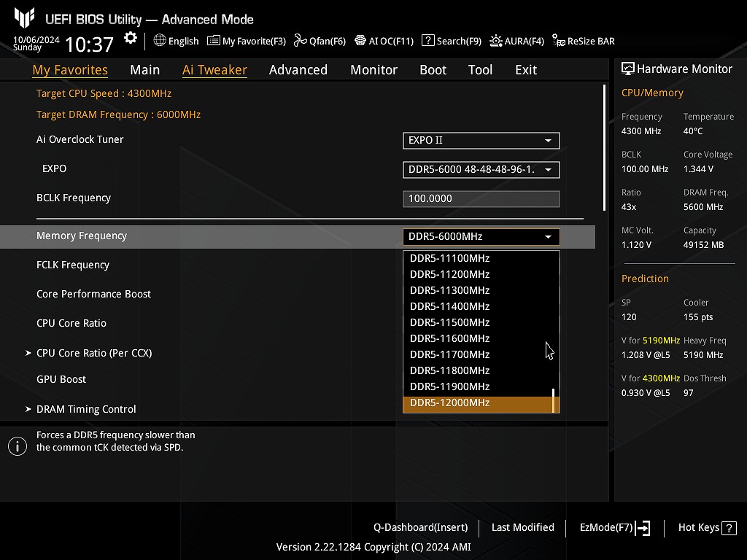747x560 pixels.
Task: Click the Hardware Monitor screen icon
Action: pos(628,69)
